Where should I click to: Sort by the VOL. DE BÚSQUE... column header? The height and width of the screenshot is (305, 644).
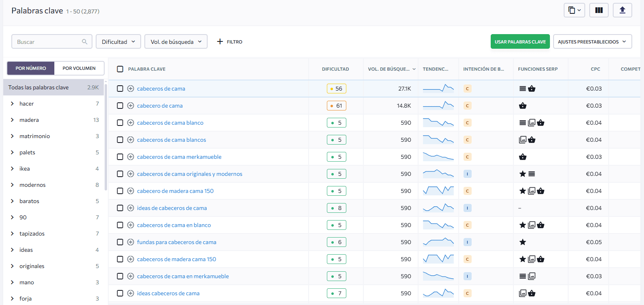click(x=392, y=69)
